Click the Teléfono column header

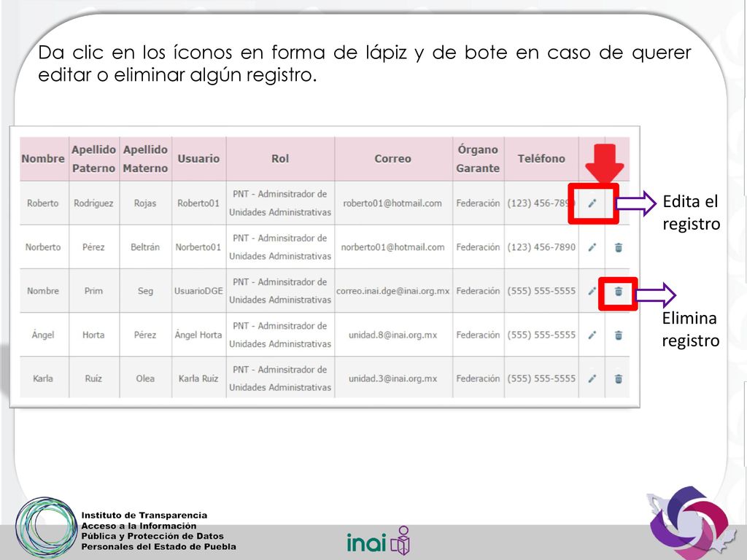pos(541,158)
